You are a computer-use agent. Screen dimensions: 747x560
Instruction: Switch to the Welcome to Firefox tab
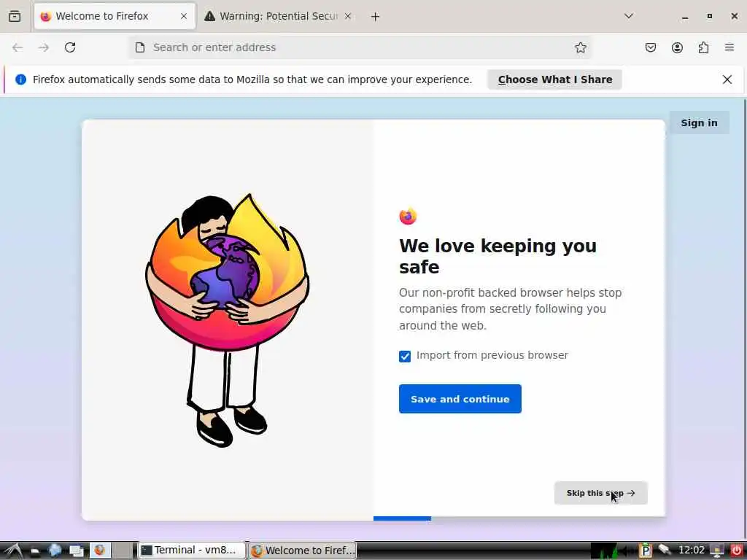[x=115, y=16]
